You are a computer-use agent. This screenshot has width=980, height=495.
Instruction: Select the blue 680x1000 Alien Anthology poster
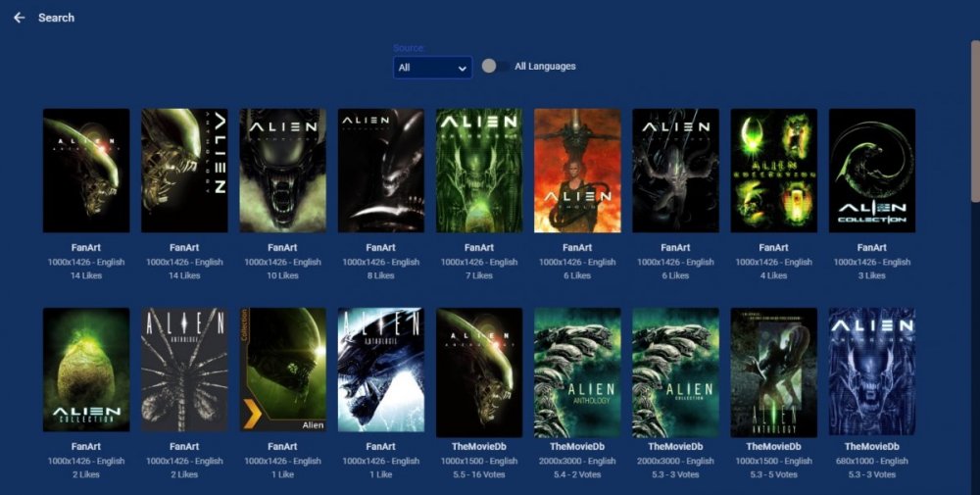click(872, 371)
